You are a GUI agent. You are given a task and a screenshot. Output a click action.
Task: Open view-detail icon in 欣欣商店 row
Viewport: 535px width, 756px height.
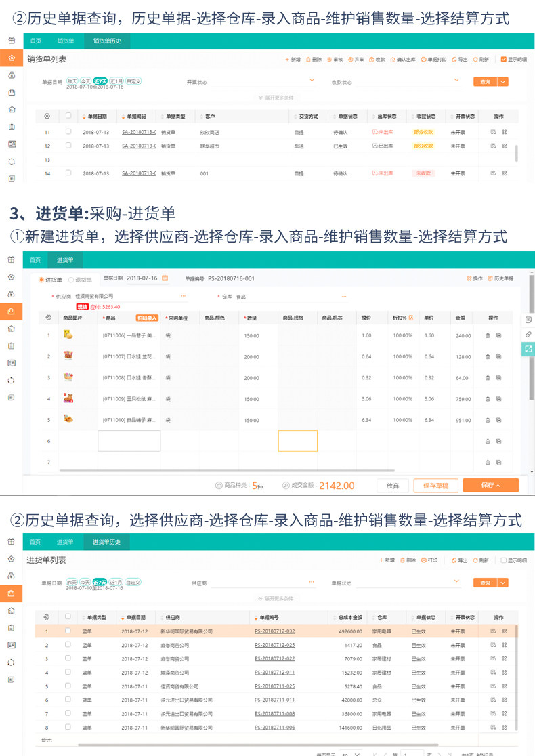(x=493, y=132)
